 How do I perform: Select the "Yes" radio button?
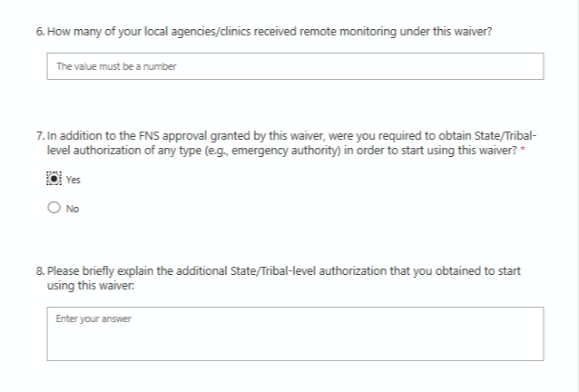tap(54, 179)
